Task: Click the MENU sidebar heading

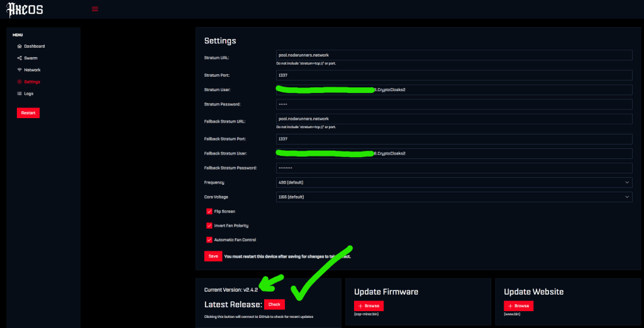Action: coord(18,35)
